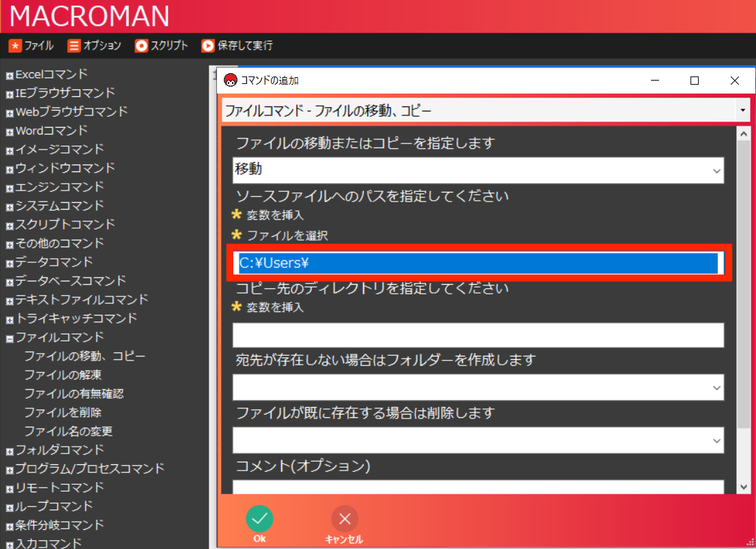Click the red キャンセル button

[345, 519]
